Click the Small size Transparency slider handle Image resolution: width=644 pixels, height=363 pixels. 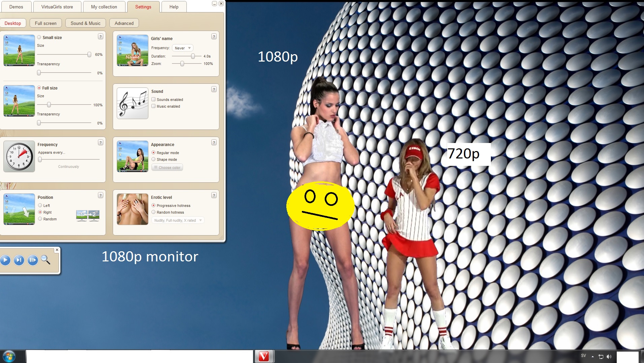(x=39, y=73)
